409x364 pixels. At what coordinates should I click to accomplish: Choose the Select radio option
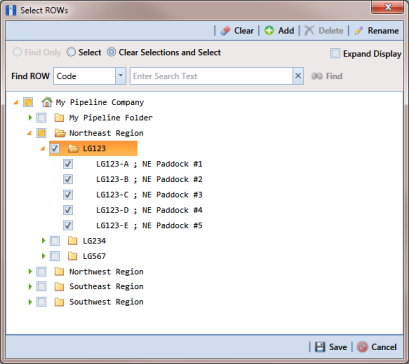(71, 52)
